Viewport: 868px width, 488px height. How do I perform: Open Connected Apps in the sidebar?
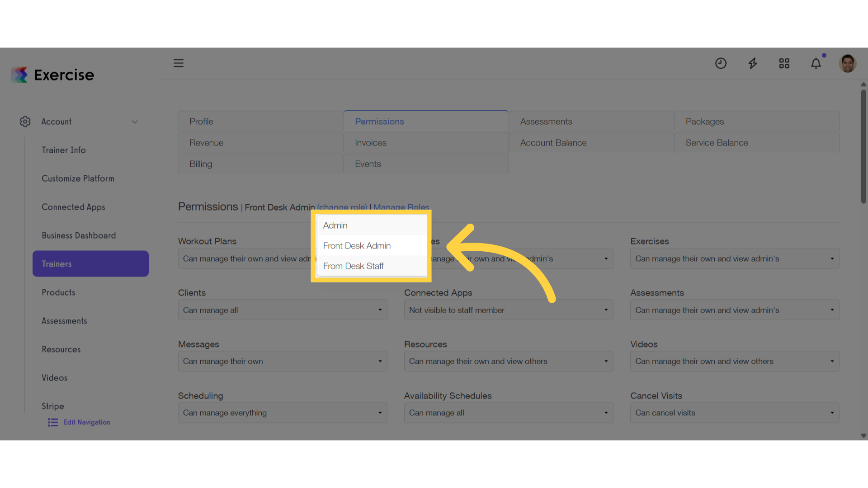coord(73,207)
